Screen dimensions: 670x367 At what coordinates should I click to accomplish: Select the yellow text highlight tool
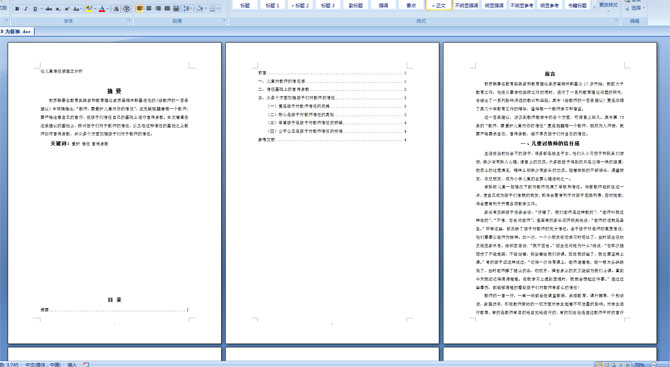coord(88,9)
